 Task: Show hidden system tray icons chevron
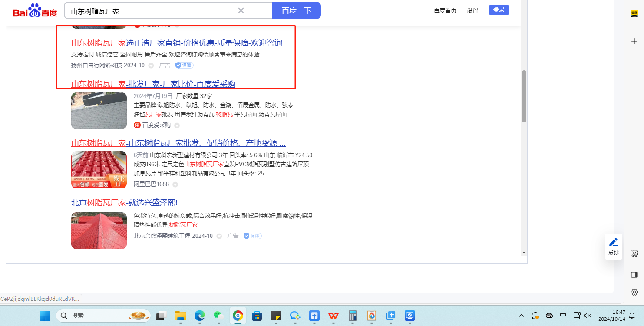point(522,316)
